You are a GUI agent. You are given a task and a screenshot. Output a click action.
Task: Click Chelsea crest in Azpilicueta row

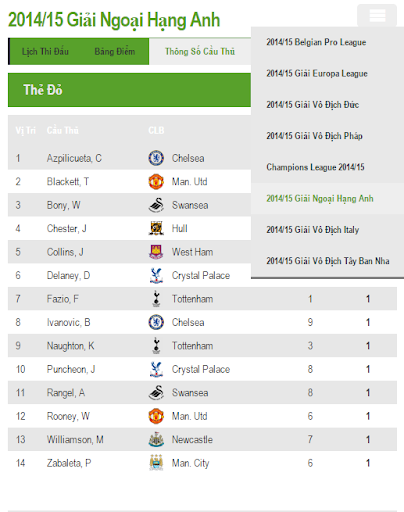click(x=156, y=158)
